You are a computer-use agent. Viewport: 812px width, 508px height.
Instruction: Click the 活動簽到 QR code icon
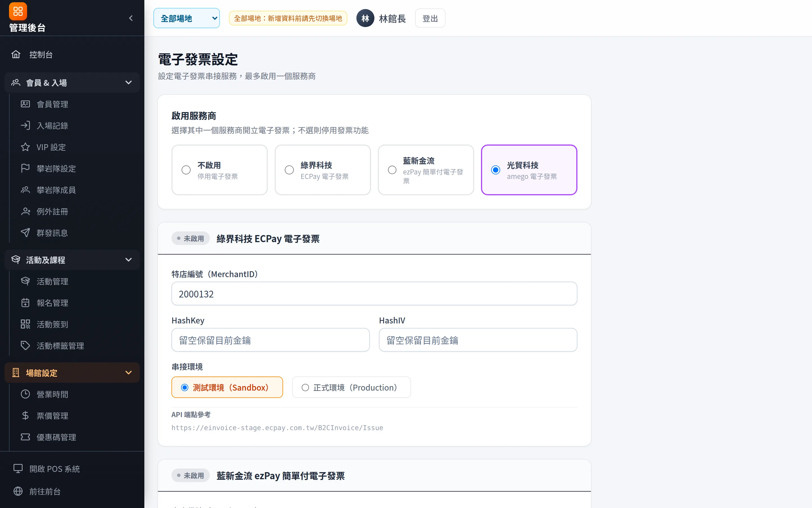(25, 324)
